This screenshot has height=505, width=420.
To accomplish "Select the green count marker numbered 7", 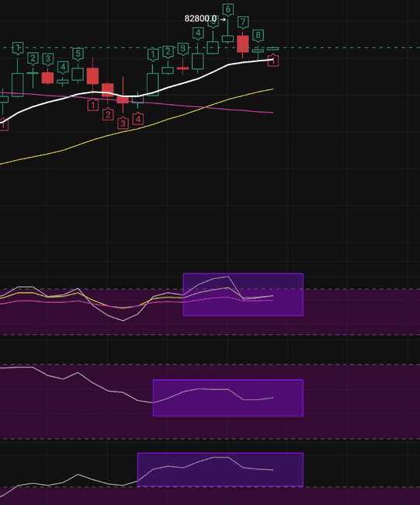I will pyautogui.click(x=243, y=23).
